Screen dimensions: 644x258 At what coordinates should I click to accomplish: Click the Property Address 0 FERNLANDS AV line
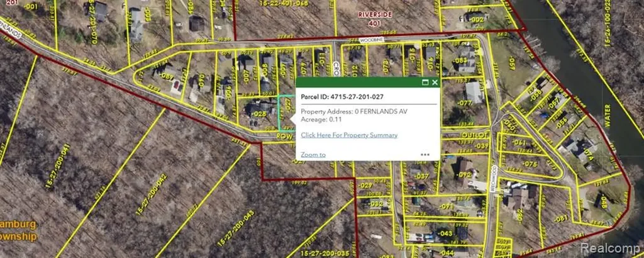[x=355, y=111]
